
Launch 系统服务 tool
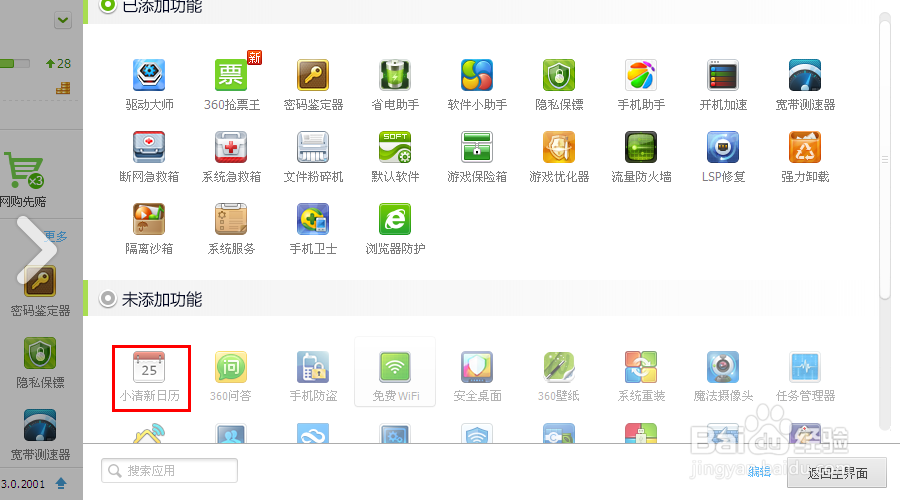(231, 229)
